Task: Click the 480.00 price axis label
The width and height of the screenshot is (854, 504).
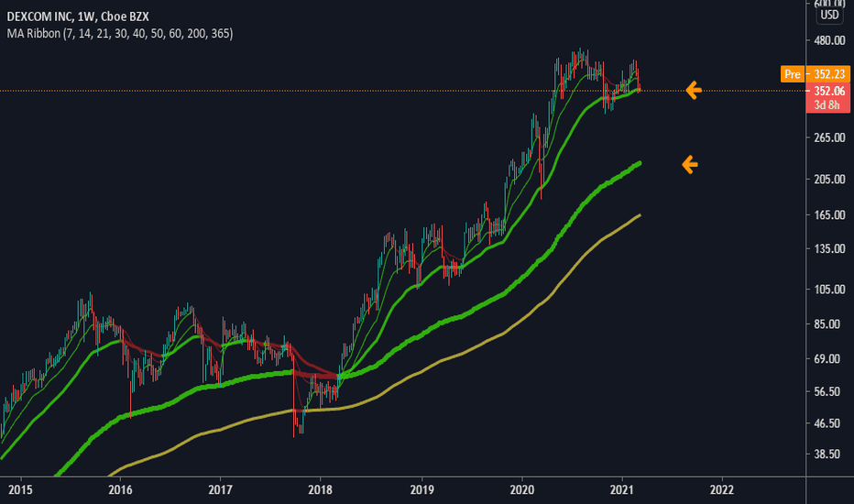Action: coord(829,41)
